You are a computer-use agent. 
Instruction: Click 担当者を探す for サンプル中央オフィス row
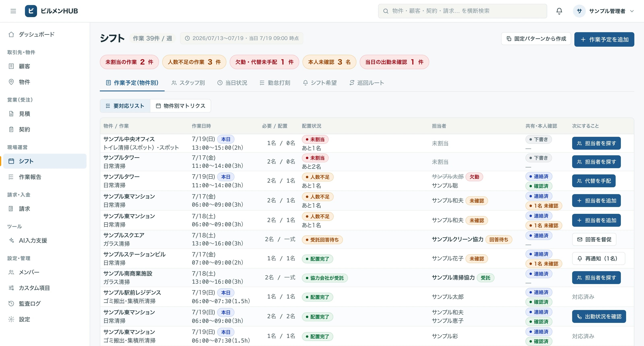point(596,143)
